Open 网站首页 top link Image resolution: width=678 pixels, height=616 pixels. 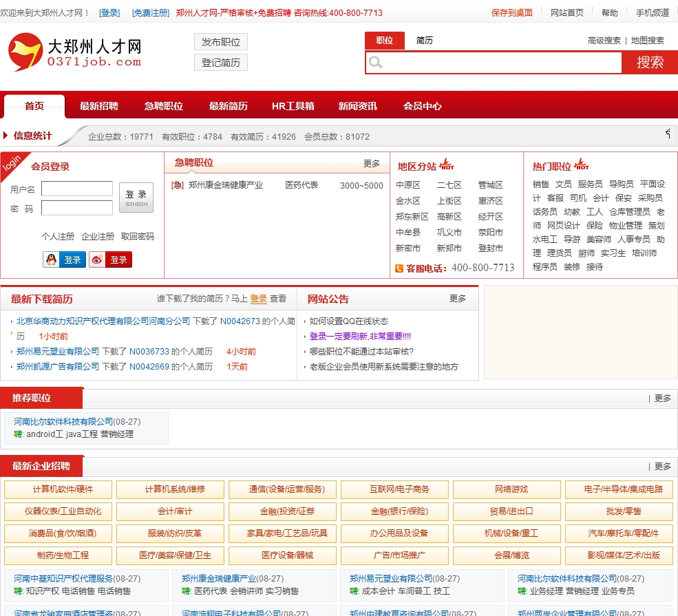(x=567, y=13)
